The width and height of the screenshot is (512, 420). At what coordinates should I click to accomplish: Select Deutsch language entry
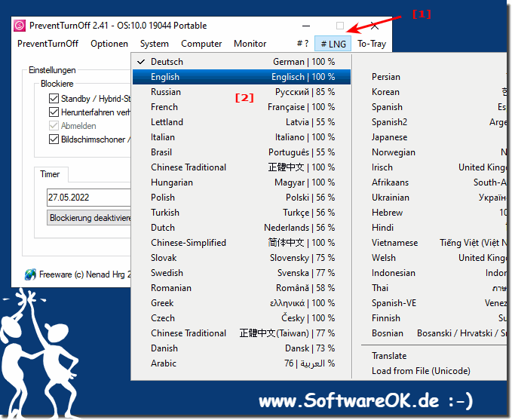point(241,62)
